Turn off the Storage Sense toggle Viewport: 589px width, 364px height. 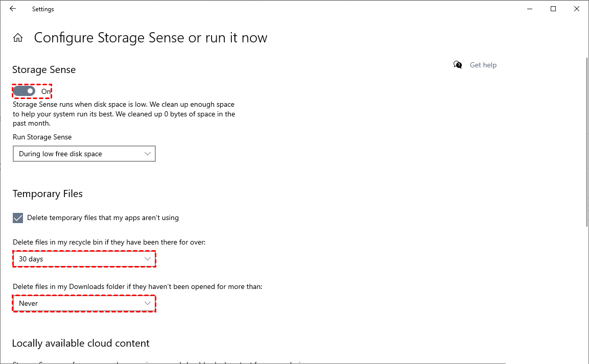tap(24, 91)
